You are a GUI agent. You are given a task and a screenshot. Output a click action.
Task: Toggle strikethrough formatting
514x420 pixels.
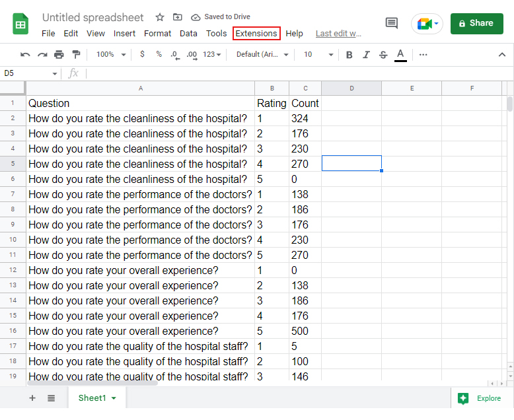tap(383, 55)
